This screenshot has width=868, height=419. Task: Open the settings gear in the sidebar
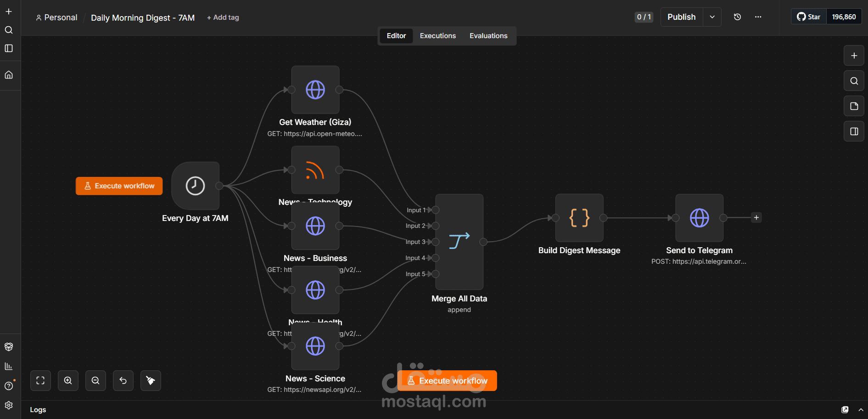click(x=9, y=405)
